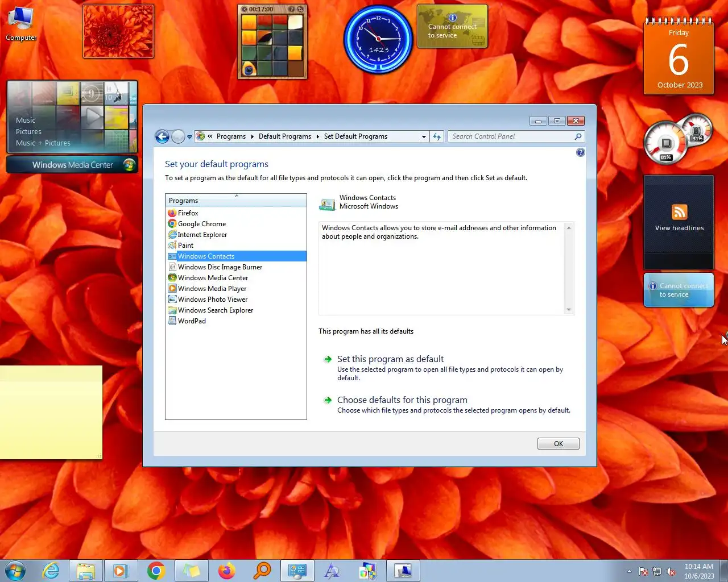Open Google Chrome from the taskbar
The height and width of the screenshot is (582, 728).
tap(156, 571)
